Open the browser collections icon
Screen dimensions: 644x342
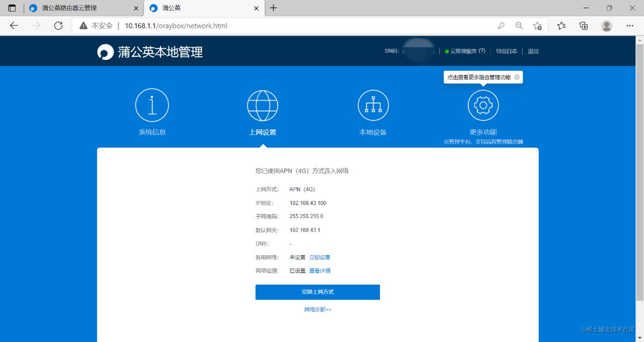[x=584, y=25]
